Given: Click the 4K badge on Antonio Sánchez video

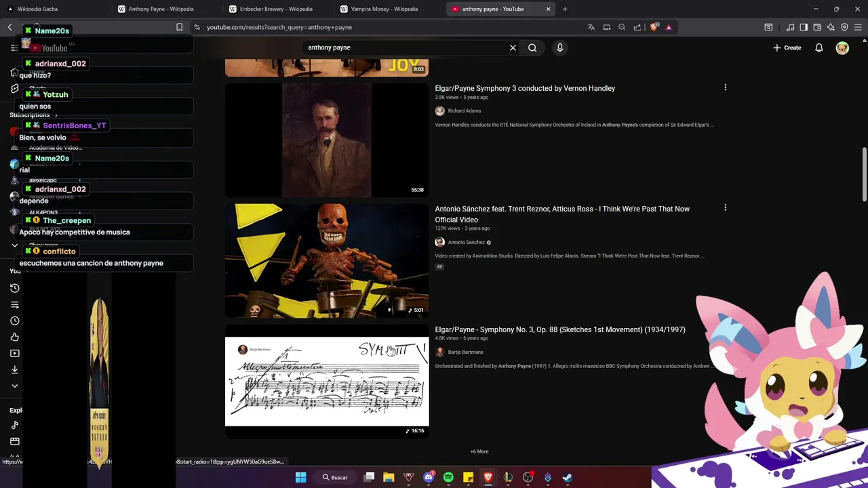Looking at the screenshot, I should (x=439, y=266).
